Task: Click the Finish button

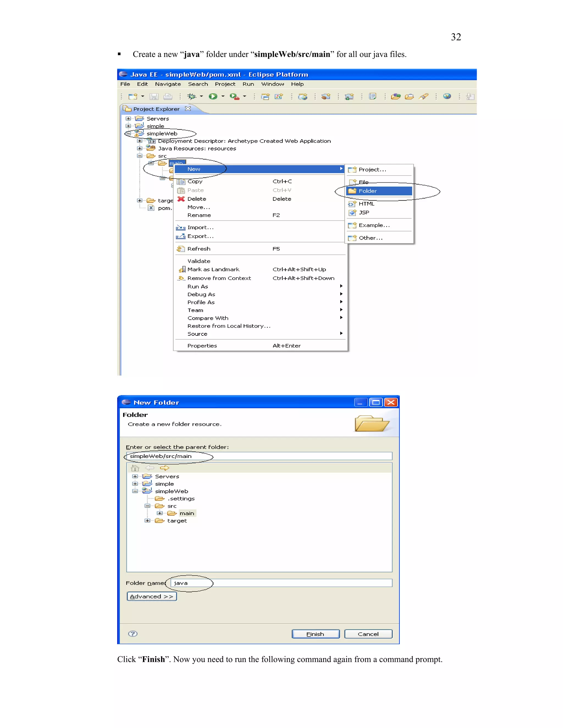Action: (x=316, y=634)
